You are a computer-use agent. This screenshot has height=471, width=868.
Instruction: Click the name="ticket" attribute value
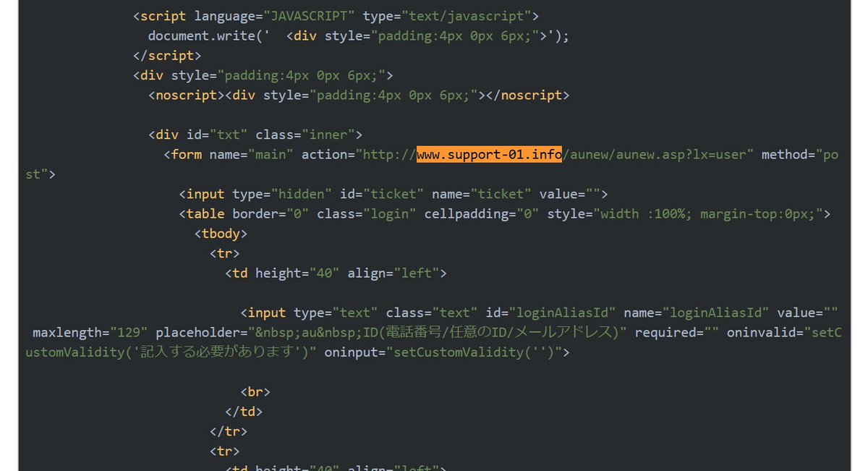(501, 194)
